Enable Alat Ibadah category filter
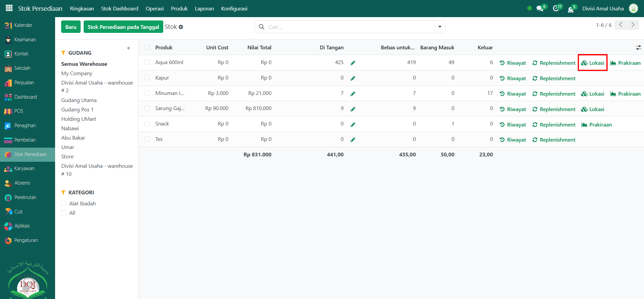This screenshot has width=644, height=299. 64,203
